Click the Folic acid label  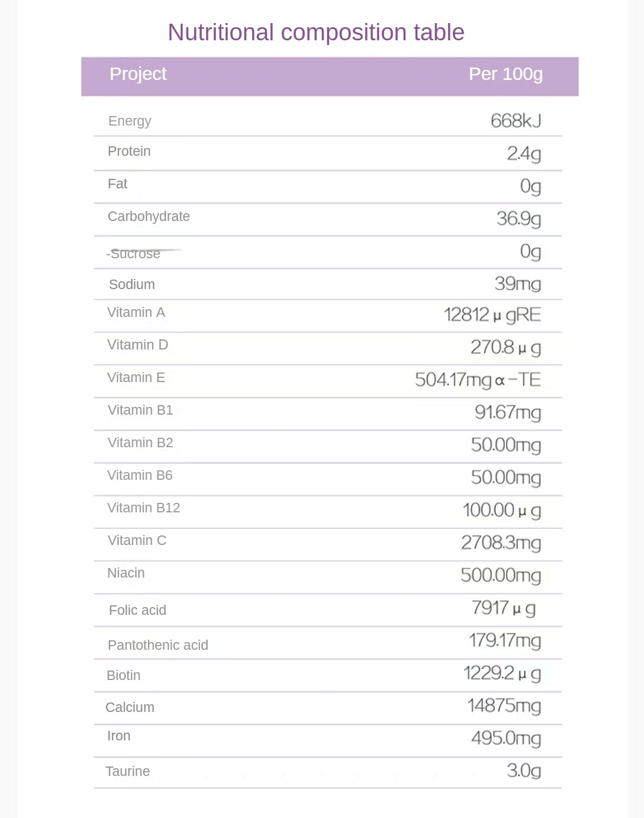coord(137,611)
